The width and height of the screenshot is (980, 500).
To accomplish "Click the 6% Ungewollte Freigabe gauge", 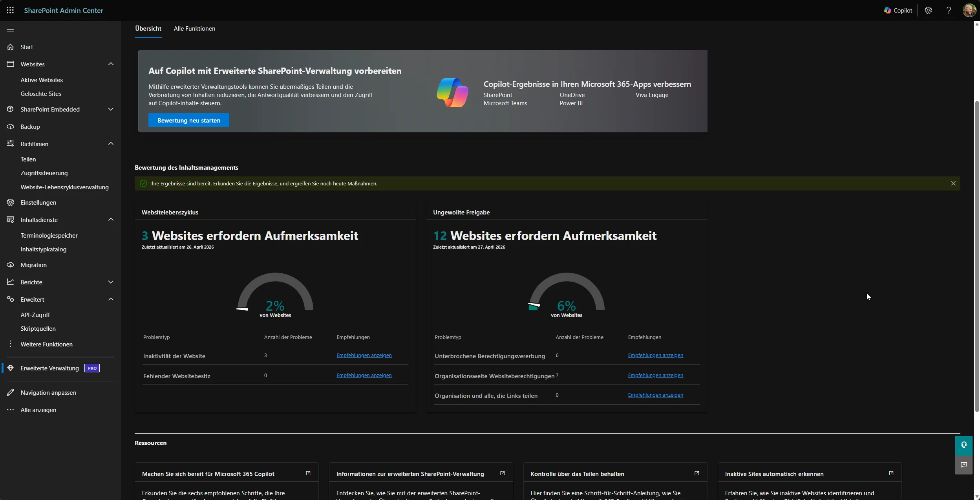I will pyautogui.click(x=567, y=295).
